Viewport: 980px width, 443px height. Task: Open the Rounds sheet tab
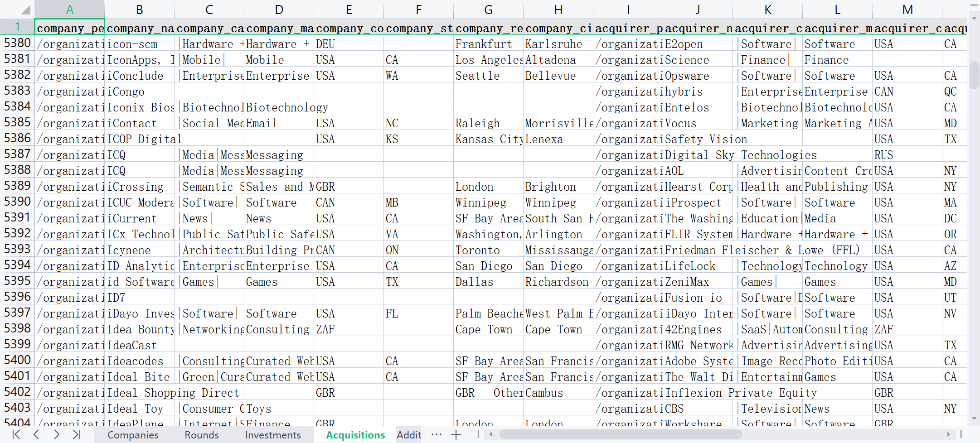click(202, 435)
